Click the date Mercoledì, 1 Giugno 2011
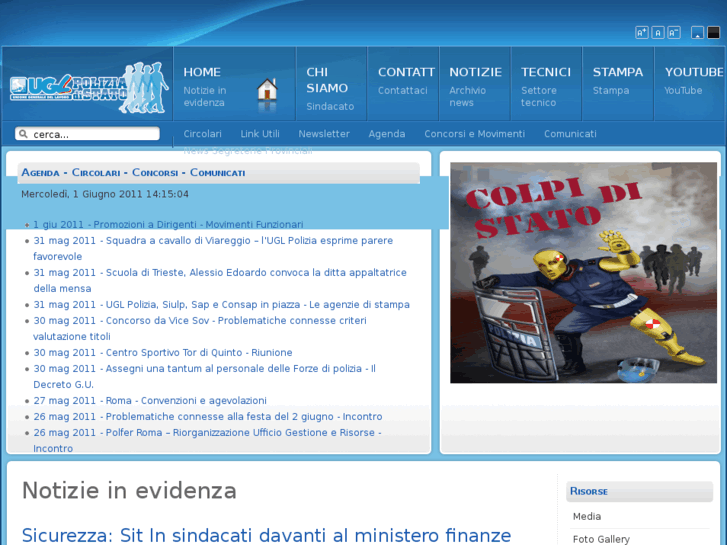727x545 pixels. 105,194
